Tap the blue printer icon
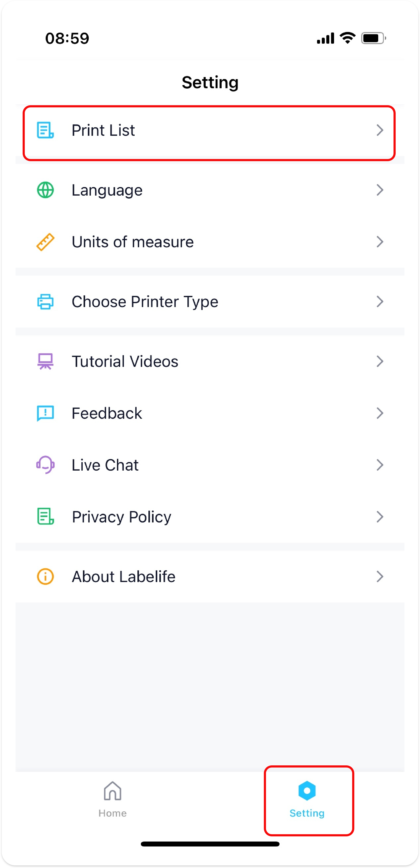 coord(45,302)
